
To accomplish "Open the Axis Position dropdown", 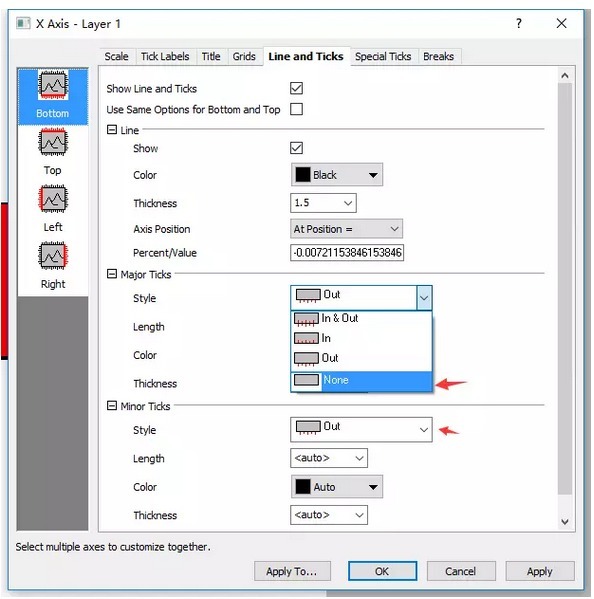I will (346, 229).
